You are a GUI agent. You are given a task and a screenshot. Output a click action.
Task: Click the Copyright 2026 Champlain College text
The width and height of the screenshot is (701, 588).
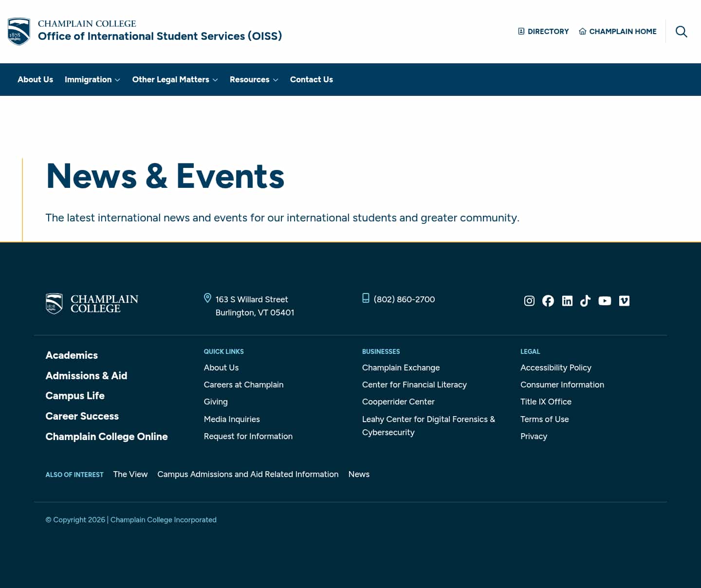131,520
